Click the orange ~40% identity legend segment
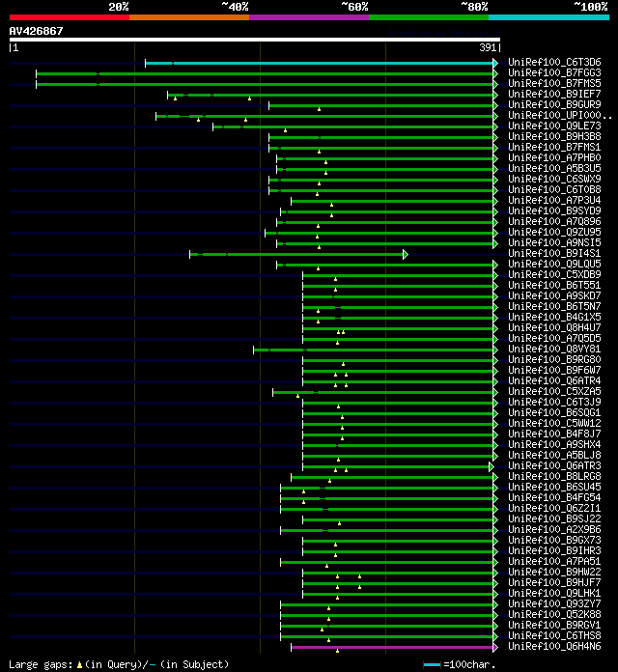Image resolution: width=618 pixels, height=672 pixels. tap(189, 17)
